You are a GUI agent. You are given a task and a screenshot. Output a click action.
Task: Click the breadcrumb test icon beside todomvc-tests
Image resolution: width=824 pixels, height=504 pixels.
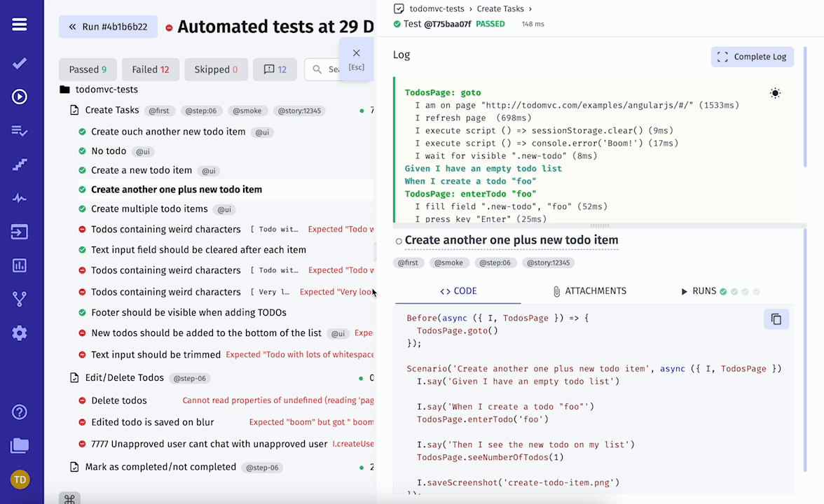[399, 9]
